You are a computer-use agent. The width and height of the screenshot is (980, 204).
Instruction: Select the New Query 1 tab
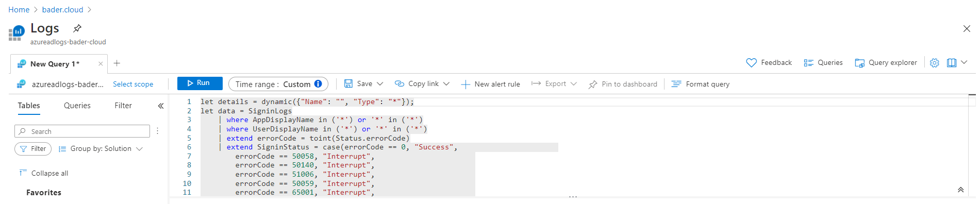click(55, 64)
